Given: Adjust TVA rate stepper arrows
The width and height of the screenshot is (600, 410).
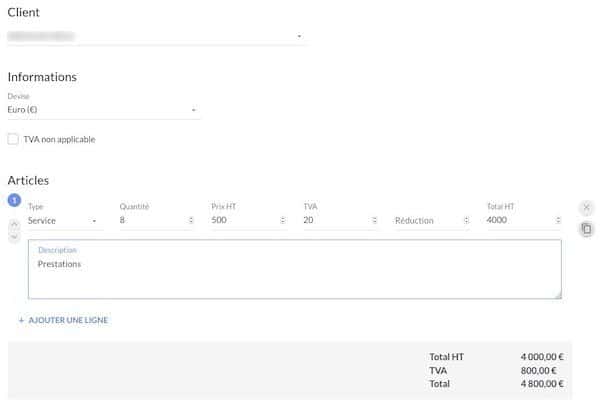Looking at the screenshot, I should (x=374, y=220).
